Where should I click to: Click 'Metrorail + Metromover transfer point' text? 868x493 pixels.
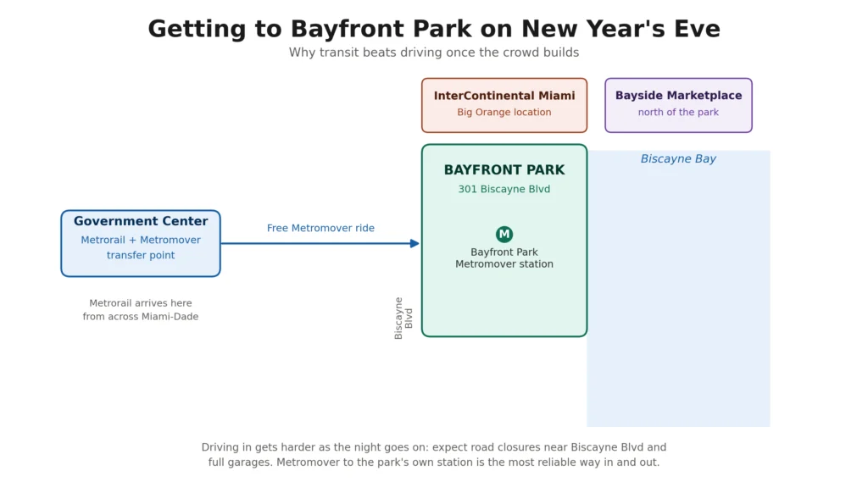(x=141, y=247)
